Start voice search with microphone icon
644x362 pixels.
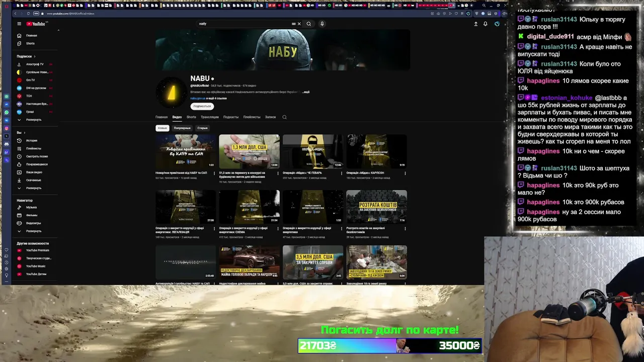322,24
